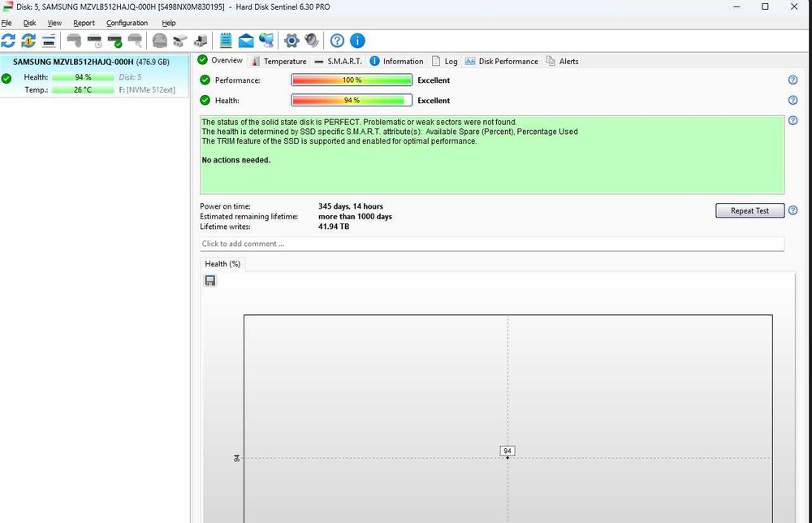Open the Configuration menu
This screenshot has width=812, height=523.
click(127, 23)
